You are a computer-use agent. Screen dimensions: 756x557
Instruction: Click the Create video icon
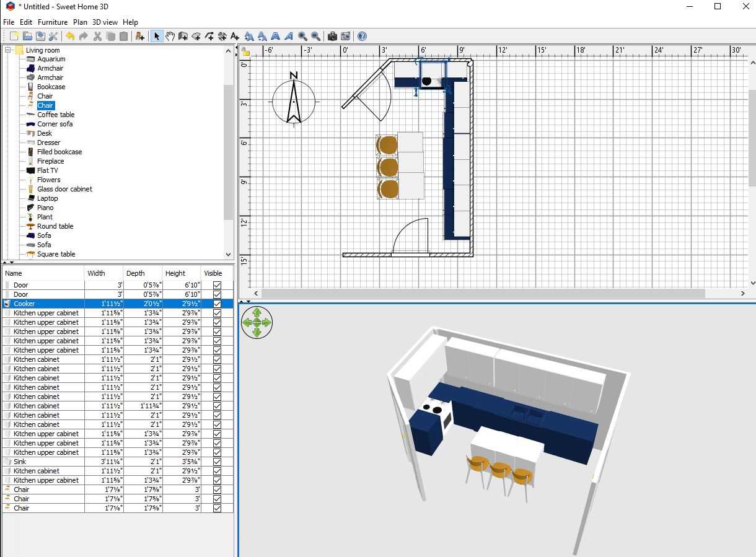(x=346, y=36)
